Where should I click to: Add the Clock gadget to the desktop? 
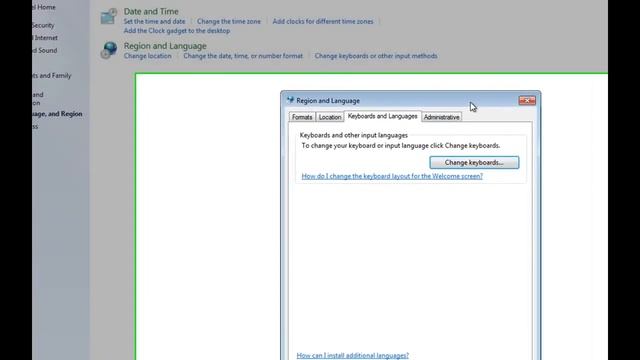tap(177, 31)
